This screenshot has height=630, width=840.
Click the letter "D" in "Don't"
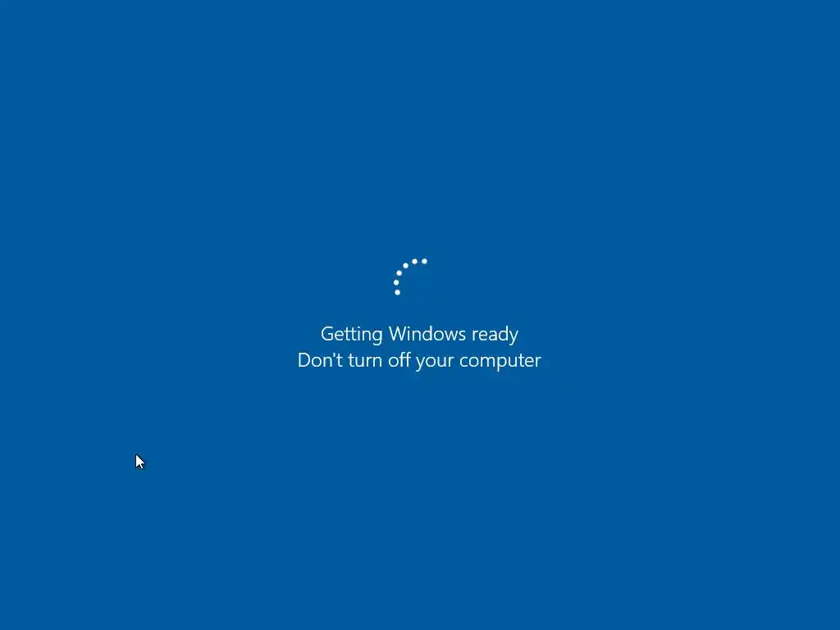(304, 360)
